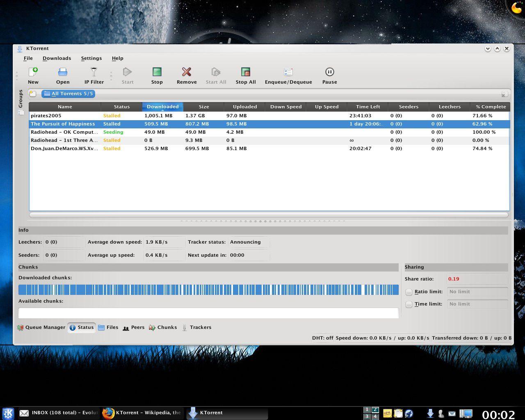This screenshot has width=525, height=420.
Task: Select the Radiohead - 1st Three torrent
Action: (x=269, y=140)
